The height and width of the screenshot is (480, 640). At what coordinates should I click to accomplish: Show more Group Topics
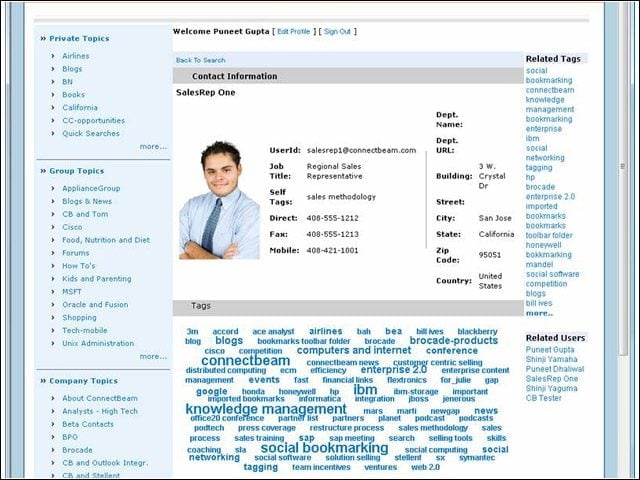coord(153,356)
